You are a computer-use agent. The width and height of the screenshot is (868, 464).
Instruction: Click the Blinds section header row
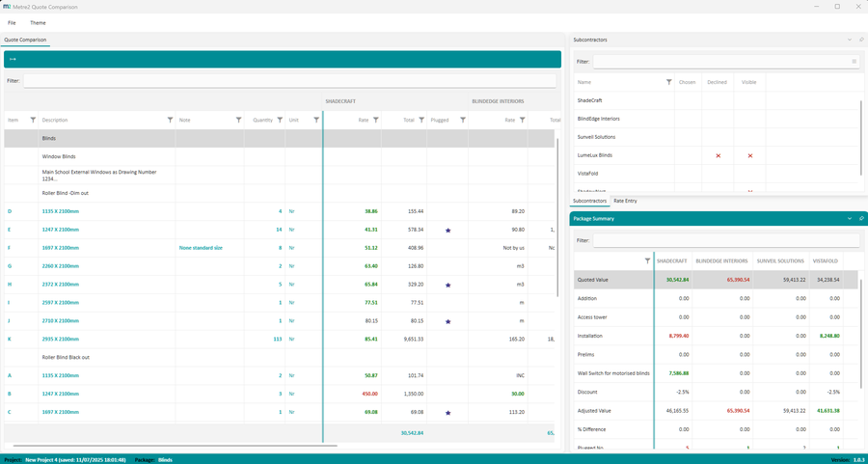[x=280, y=138]
